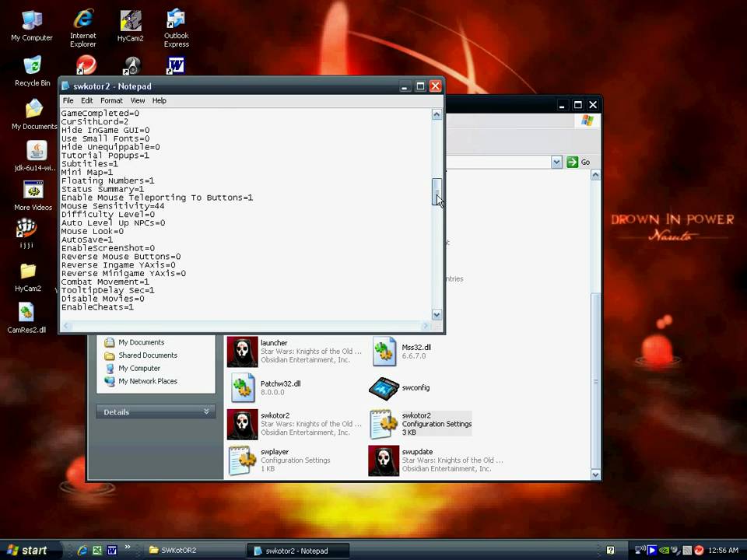This screenshot has width=747, height=560.
Task: Click Word quick launch icon in taskbar
Action: 112,551
